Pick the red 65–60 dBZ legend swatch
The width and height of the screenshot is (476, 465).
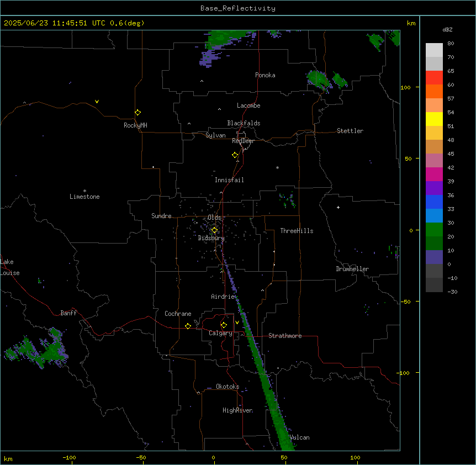434,78
